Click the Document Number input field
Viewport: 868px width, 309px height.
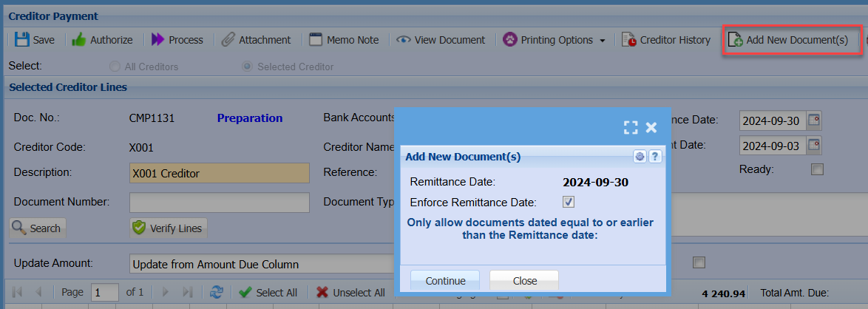click(x=219, y=202)
